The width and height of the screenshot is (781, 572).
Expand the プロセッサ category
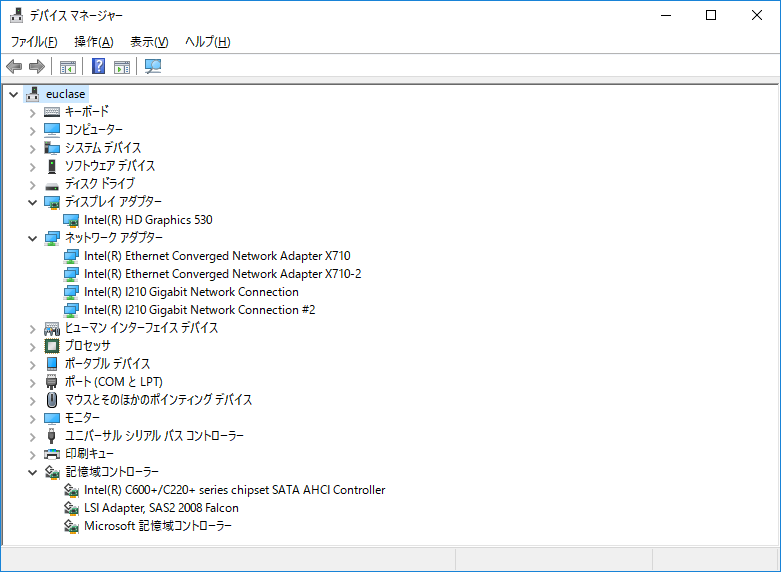[32, 347]
